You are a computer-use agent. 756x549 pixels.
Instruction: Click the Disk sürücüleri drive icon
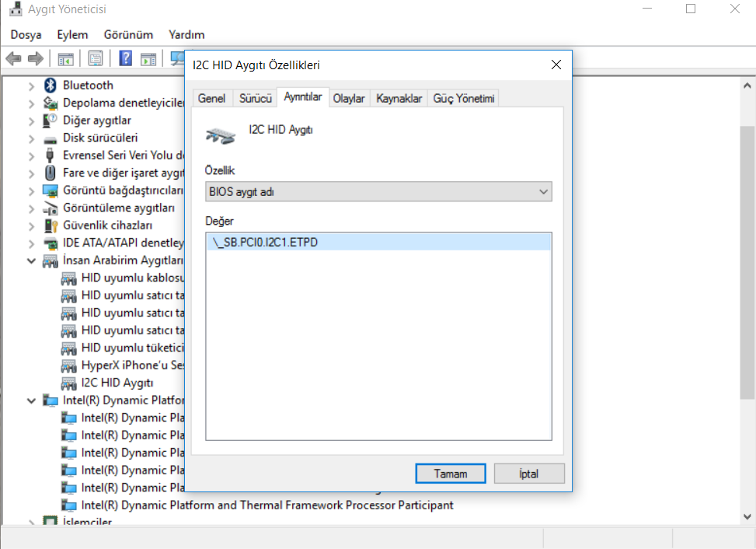tap(51, 138)
